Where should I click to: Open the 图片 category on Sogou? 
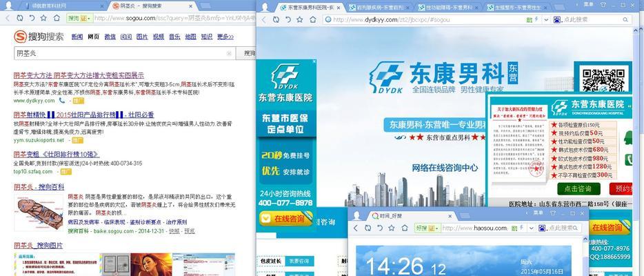point(142,37)
